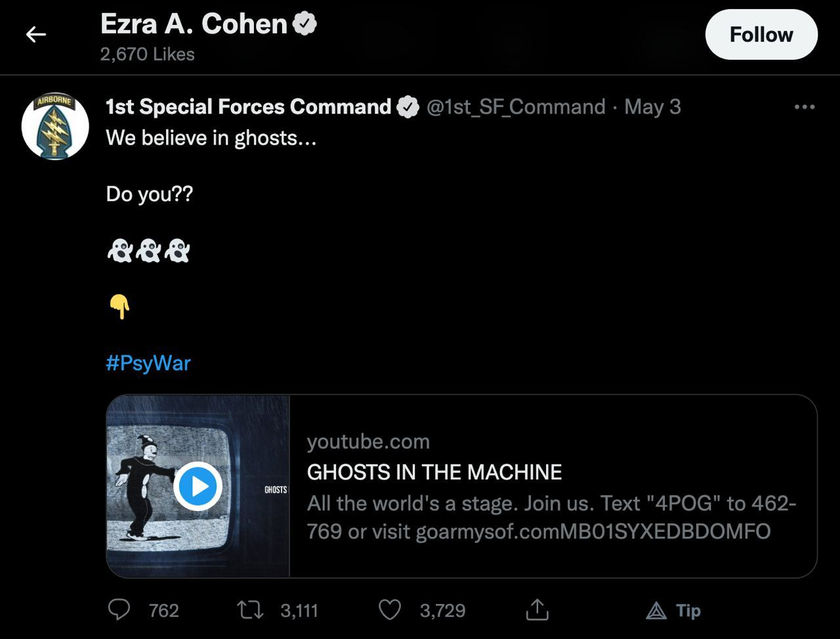Click the #PsyWar hashtag

148,363
